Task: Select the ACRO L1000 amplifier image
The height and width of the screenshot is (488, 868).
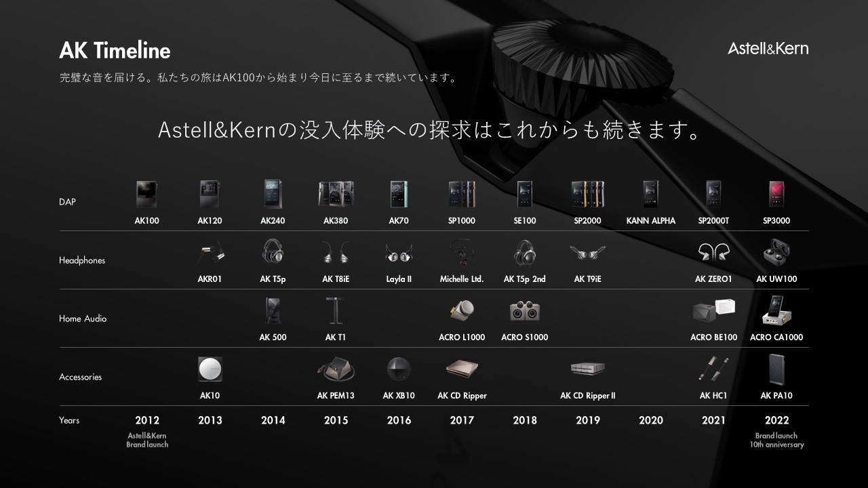Action: click(x=462, y=311)
